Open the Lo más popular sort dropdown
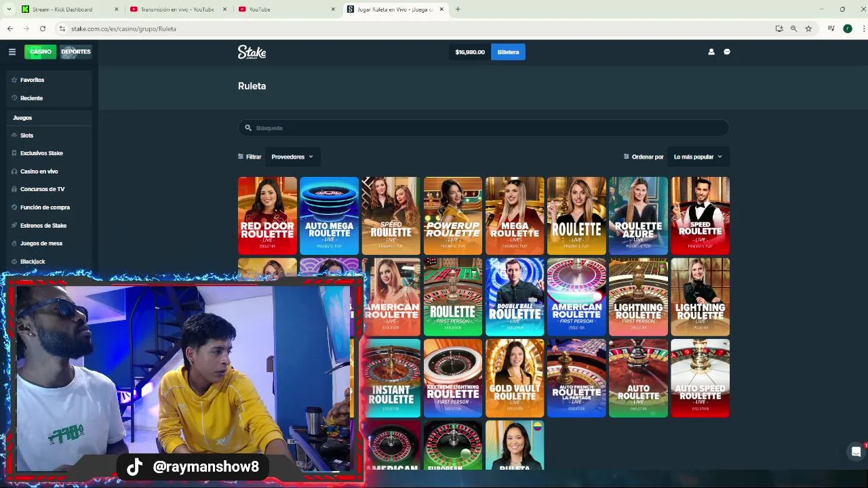The image size is (868, 488). 698,157
